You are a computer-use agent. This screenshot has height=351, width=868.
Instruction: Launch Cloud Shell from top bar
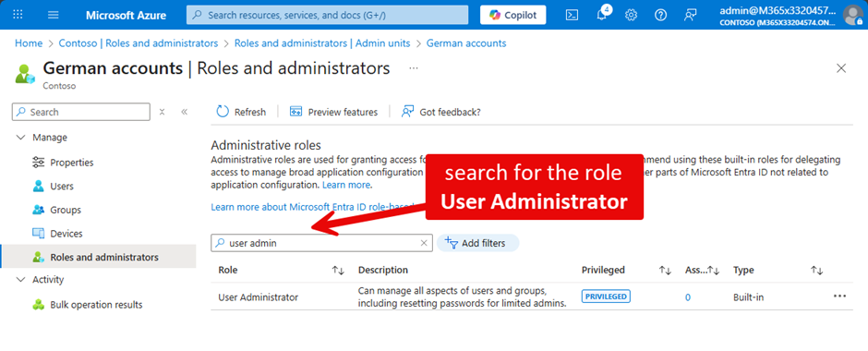572,15
